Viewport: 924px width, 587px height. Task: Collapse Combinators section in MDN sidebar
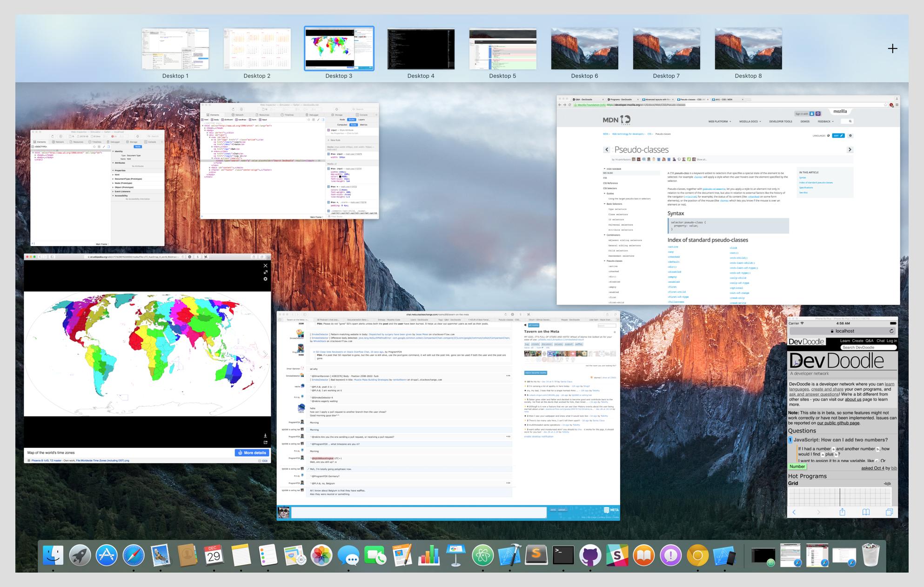[x=612, y=235]
